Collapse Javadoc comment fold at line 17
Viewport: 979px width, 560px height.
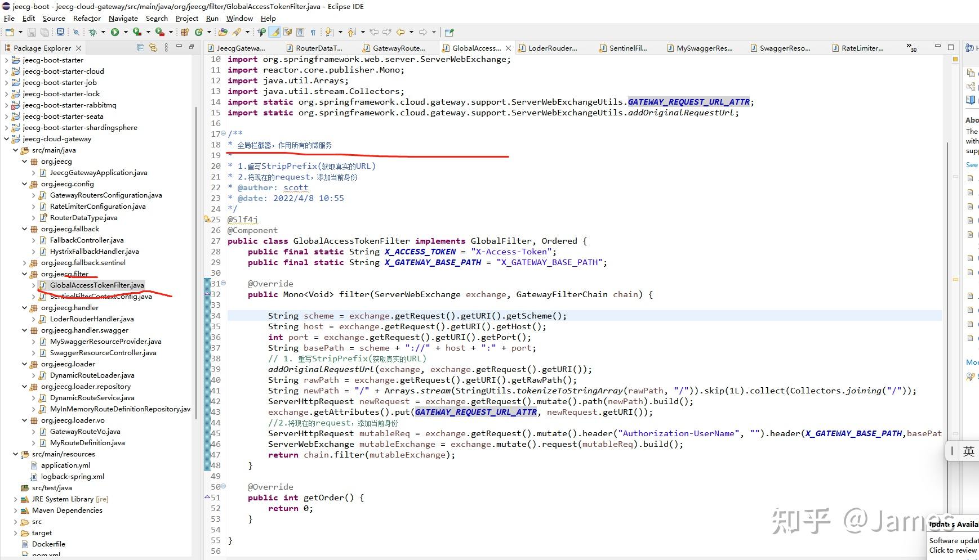coord(224,133)
